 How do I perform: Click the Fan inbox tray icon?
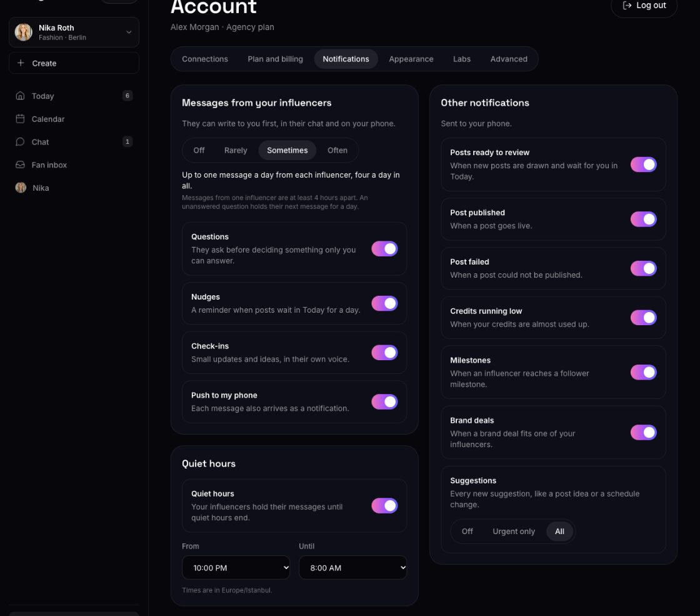pyautogui.click(x=20, y=165)
